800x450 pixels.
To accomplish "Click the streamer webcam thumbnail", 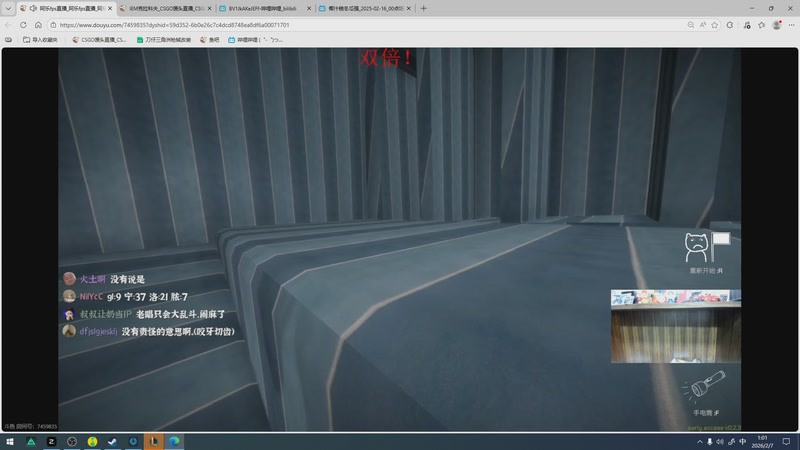I will [676, 326].
